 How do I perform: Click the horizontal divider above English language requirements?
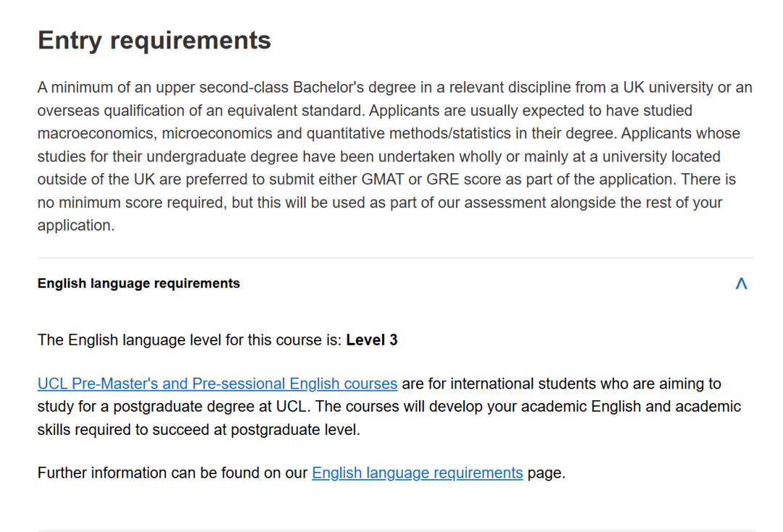tap(396, 258)
